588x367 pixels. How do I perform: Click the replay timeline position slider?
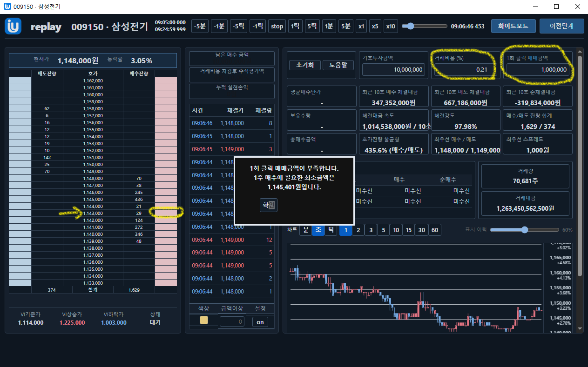(x=425, y=26)
